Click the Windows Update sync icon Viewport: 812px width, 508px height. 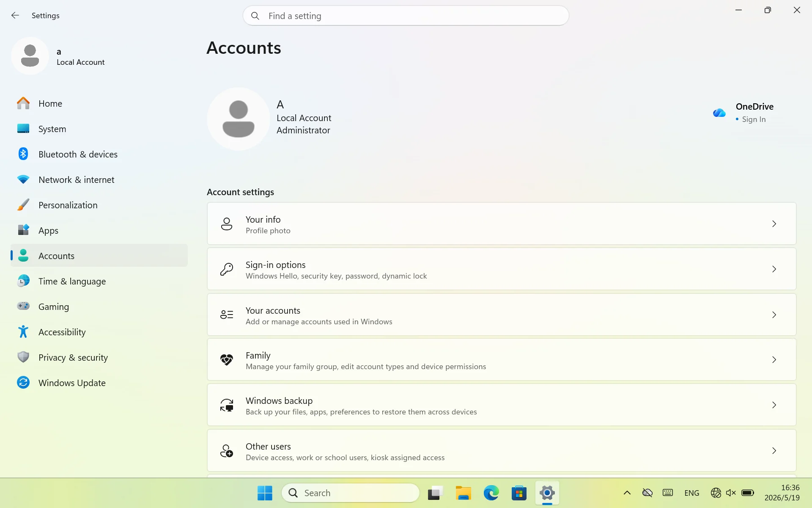click(x=23, y=383)
